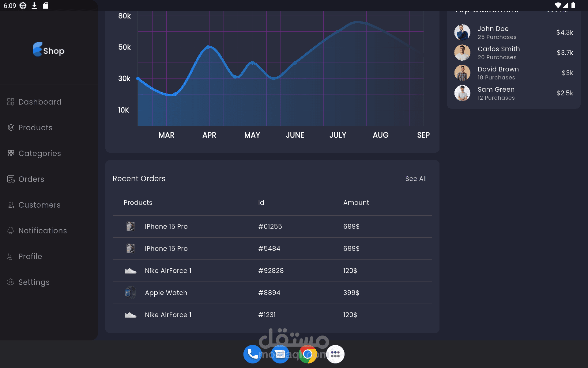Image resolution: width=588 pixels, height=368 pixels.
Task: Click the Notifications bell icon
Action: 11,231
